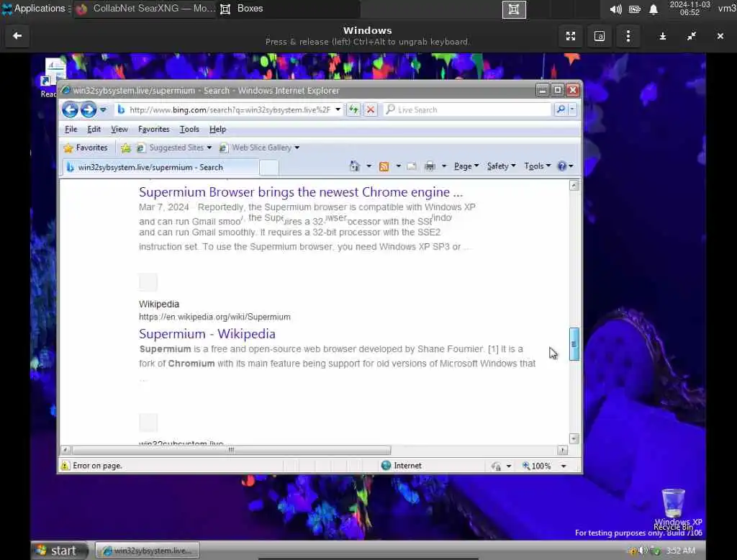Click the blue Help question mark icon
Viewport: 737px width, 560px height.
coord(561,166)
